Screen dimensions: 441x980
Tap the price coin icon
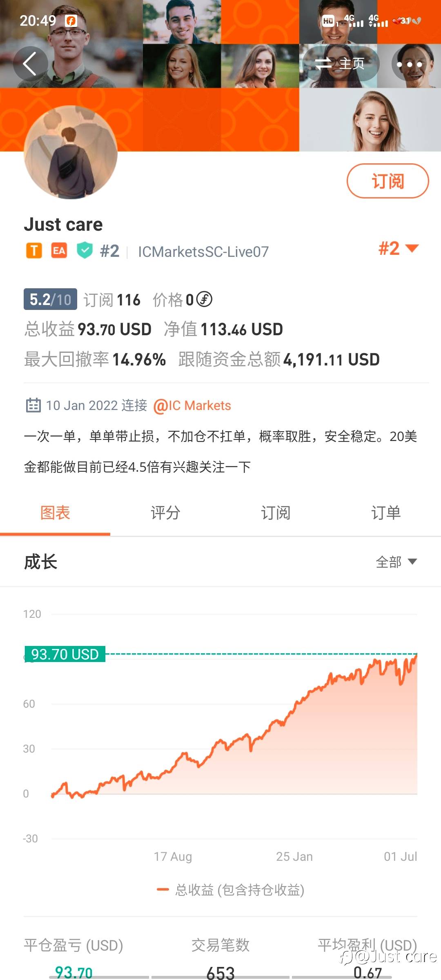pos(204,299)
